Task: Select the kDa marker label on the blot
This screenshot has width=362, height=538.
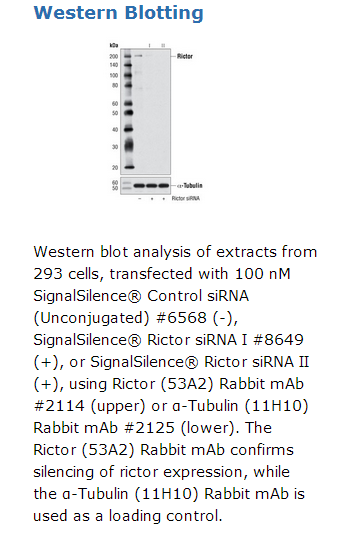Action: pyautogui.click(x=114, y=45)
